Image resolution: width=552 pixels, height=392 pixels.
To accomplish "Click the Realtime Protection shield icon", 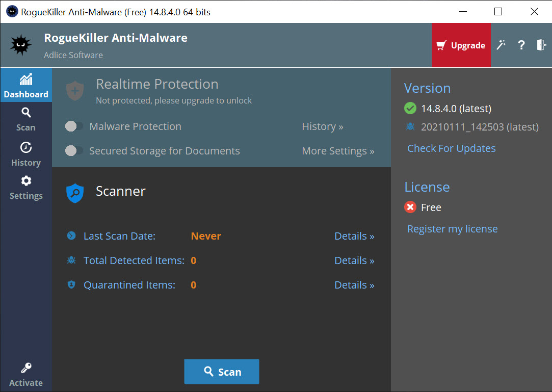I will pos(75,91).
